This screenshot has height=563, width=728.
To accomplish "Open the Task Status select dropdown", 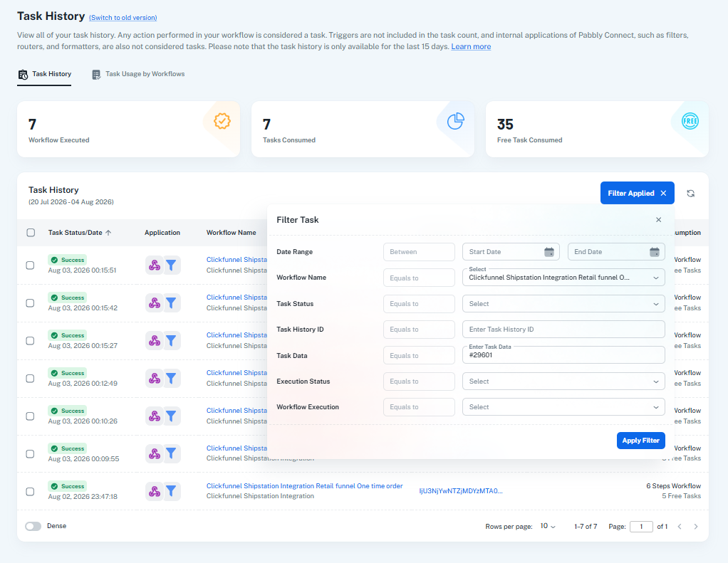I will tap(563, 304).
